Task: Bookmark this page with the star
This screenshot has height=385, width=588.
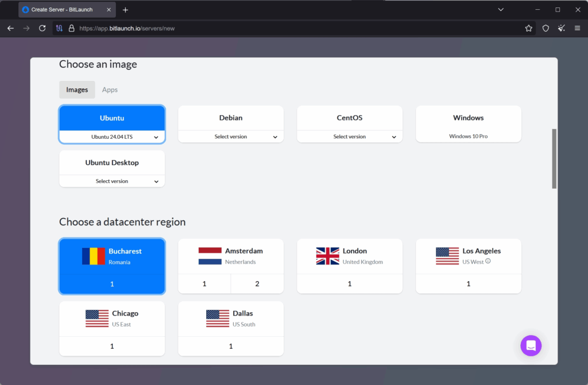Action: coord(529,28)
